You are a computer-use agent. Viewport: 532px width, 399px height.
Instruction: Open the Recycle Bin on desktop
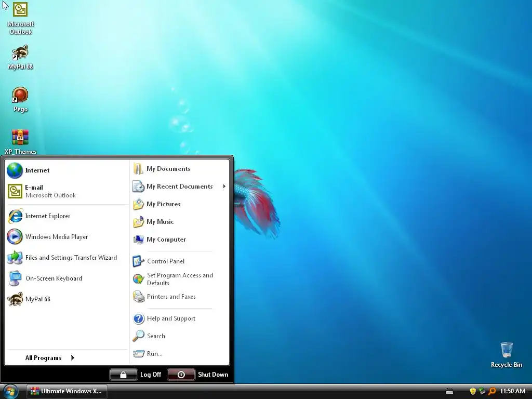tap(506, 355)
